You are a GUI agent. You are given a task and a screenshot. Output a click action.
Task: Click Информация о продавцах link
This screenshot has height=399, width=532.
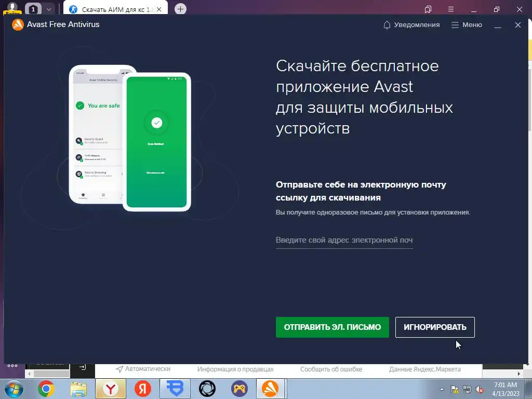(x=235, y=369)
